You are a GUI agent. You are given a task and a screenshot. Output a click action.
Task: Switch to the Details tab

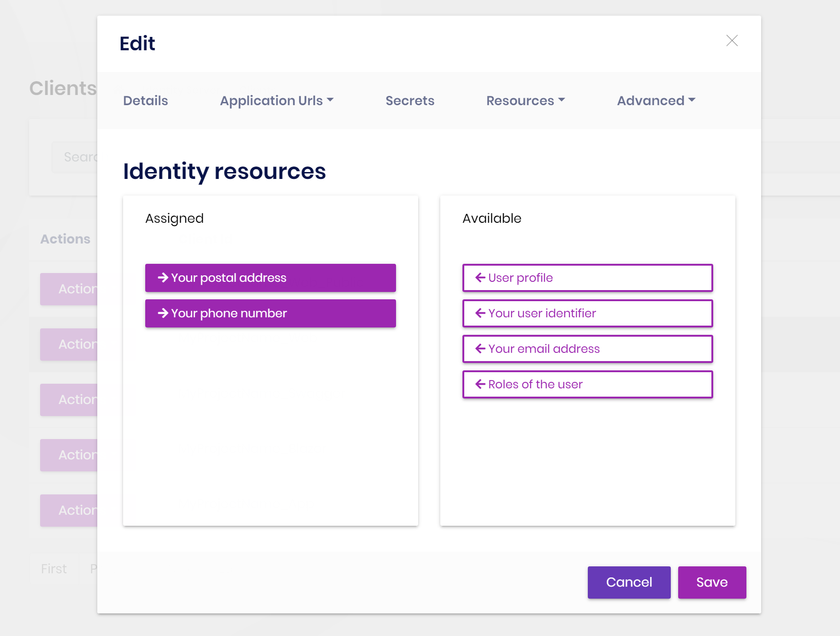145,101
